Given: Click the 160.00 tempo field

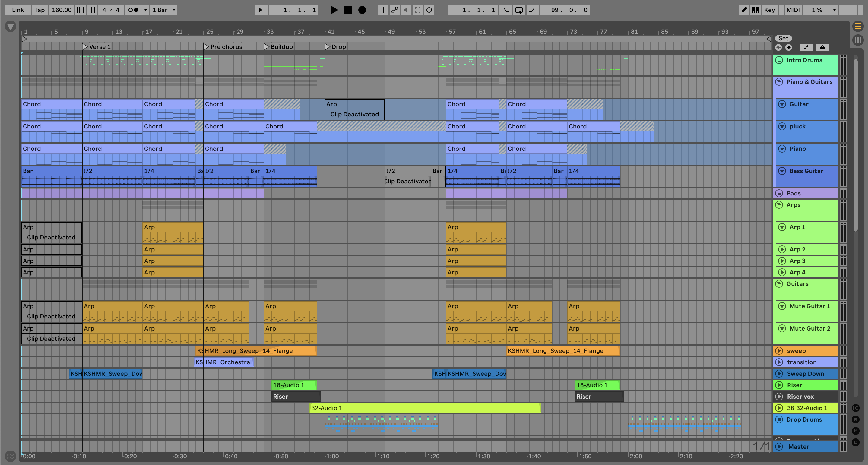Looking at the screenshot, I should [x=62, y=10].
